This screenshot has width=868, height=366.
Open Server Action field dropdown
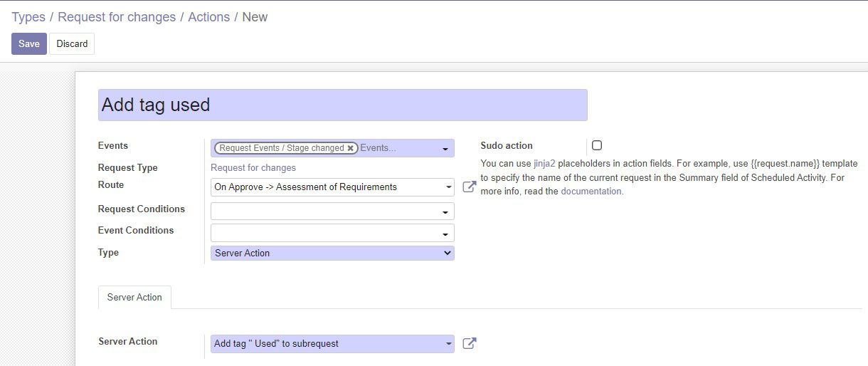(x=332, y=344)
